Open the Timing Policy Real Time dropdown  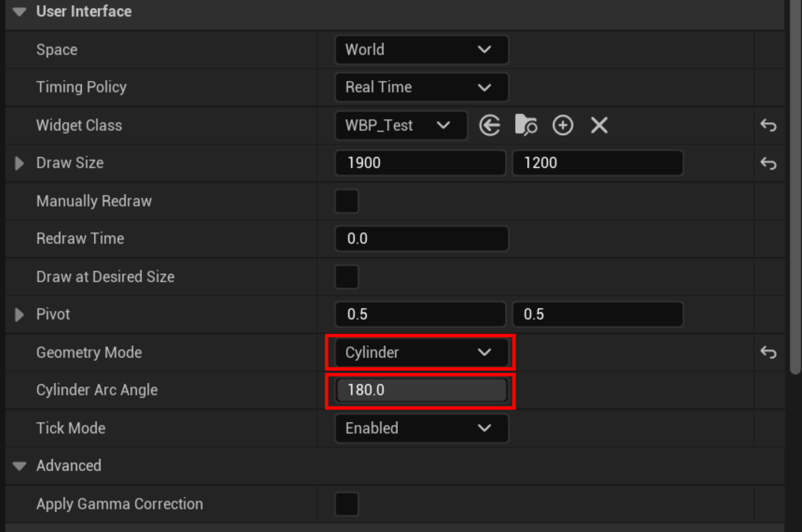pyautogui.click(x=421, y=87)
